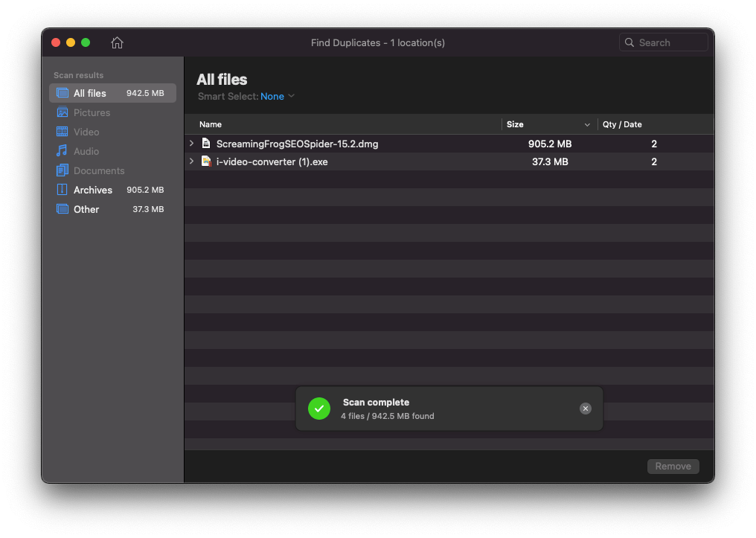The height and width of the screenshot is (538, 756).
Task: Click the ScreamingFrogSEOSpider dmg file icon
Action: [206, 143]
